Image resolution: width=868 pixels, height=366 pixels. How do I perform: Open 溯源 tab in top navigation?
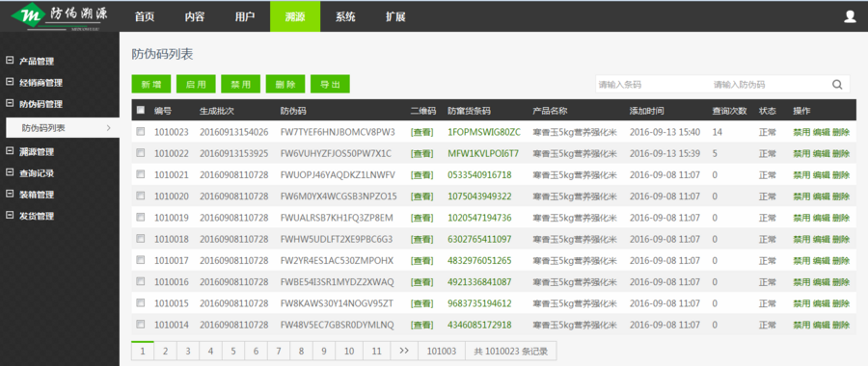coord(295,16)
